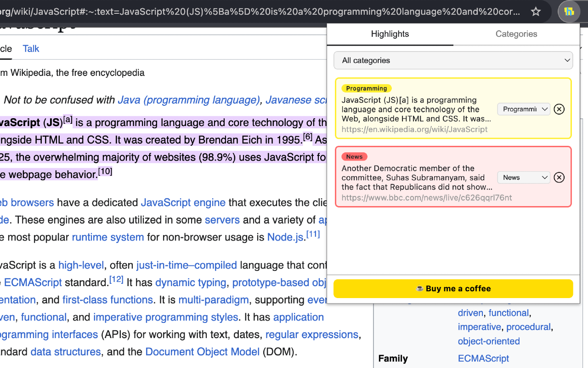Switch to the Highlights tab
This screenshot has width=588, height=368.
tap(390, 34)
